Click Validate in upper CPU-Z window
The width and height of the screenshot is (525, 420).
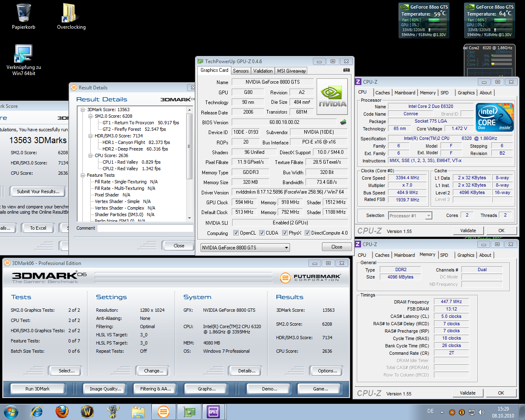pos(468,231)
